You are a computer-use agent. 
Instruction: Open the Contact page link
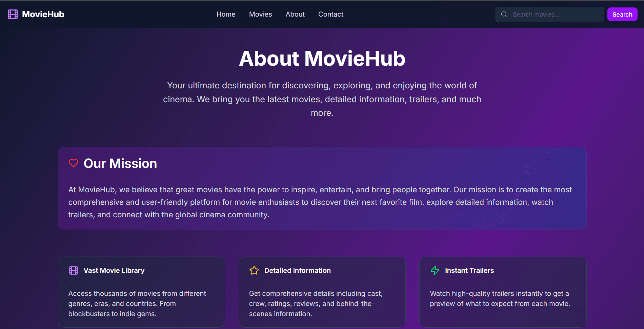330,14
